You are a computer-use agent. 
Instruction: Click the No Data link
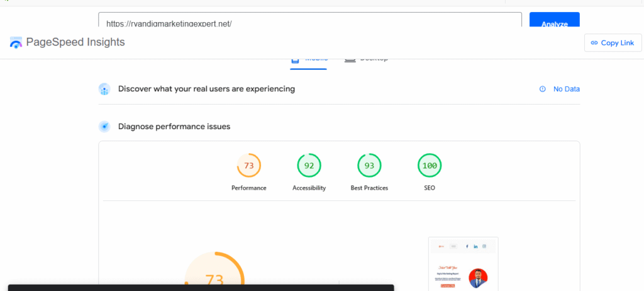coord(567,89)
